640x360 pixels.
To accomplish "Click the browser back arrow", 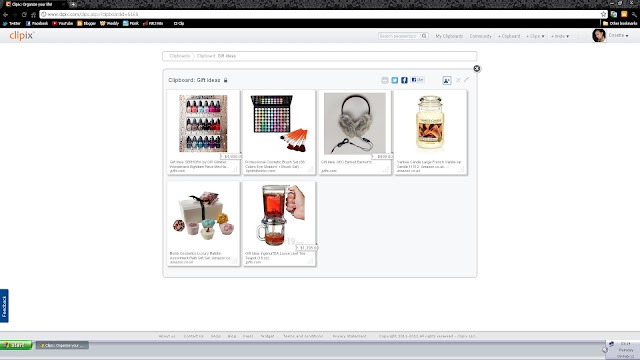I will pos(5,14).
